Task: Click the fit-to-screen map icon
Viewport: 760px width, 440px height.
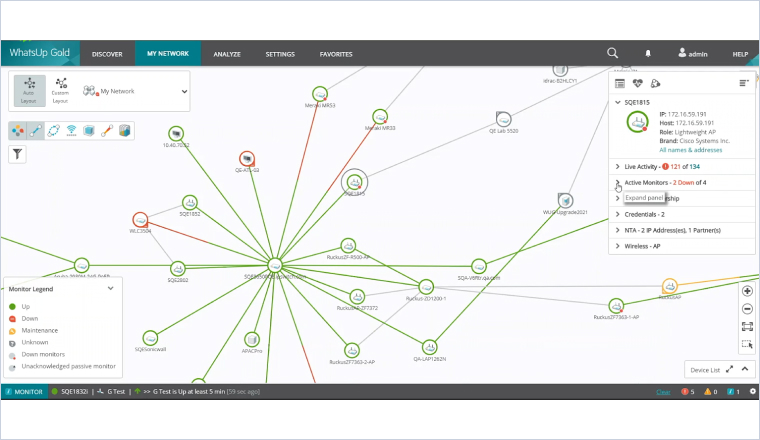Action: coord(747,327)
